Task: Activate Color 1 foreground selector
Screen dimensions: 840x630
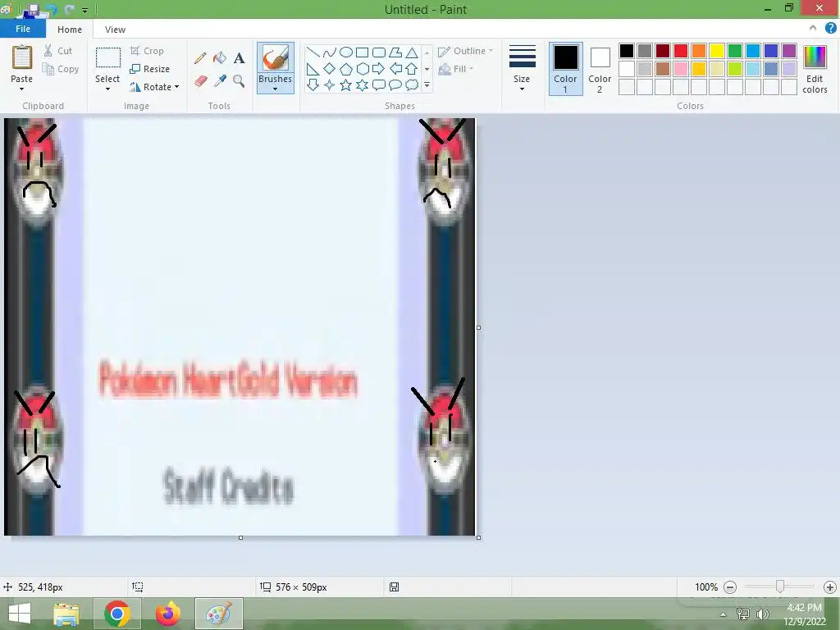Action: [566, 69]
